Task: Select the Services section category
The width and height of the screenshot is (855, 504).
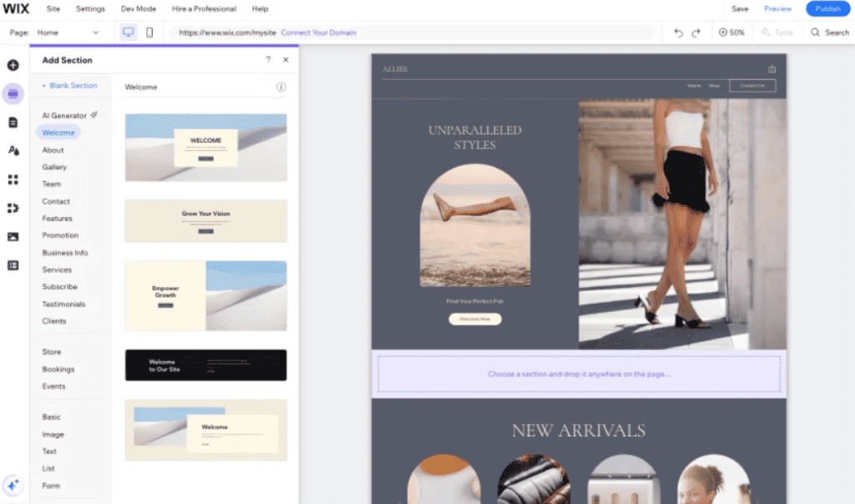Action: tap(57, 270)
